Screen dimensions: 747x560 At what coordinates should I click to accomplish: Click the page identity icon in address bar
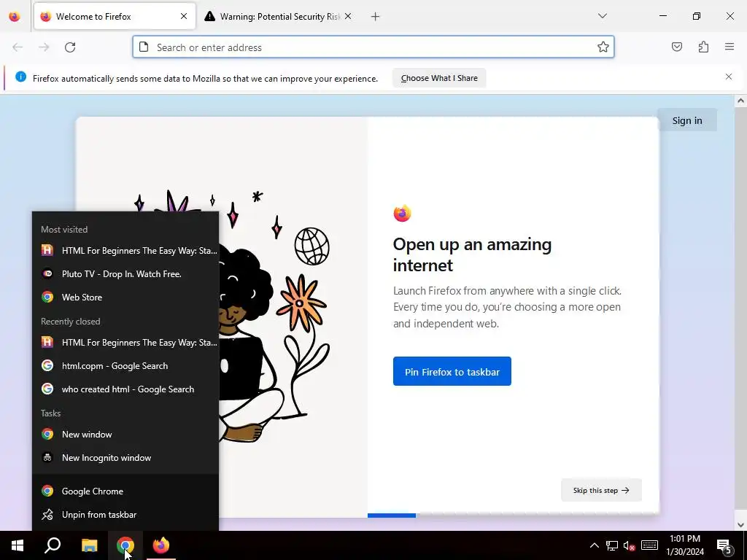(144, 47)
